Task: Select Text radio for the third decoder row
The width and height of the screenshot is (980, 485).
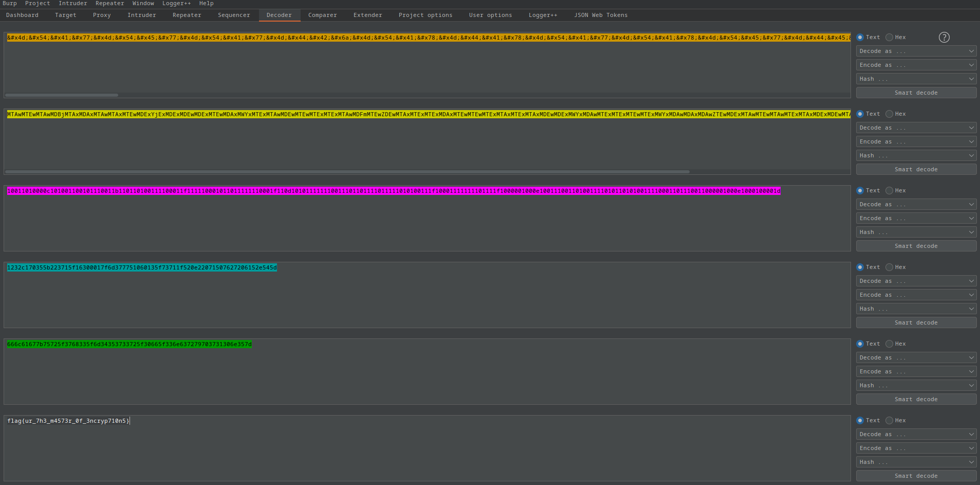Action: point(860,190)
